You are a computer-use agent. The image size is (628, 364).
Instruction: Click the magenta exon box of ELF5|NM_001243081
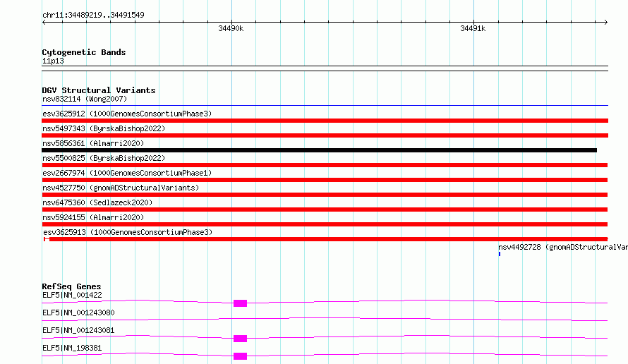coord(241,339)
